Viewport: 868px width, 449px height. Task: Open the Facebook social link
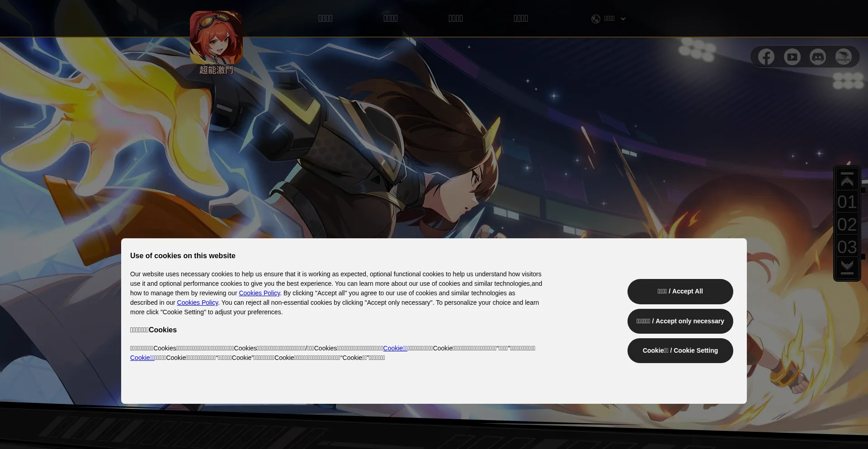pyautogui.click(x=766, y=57)
